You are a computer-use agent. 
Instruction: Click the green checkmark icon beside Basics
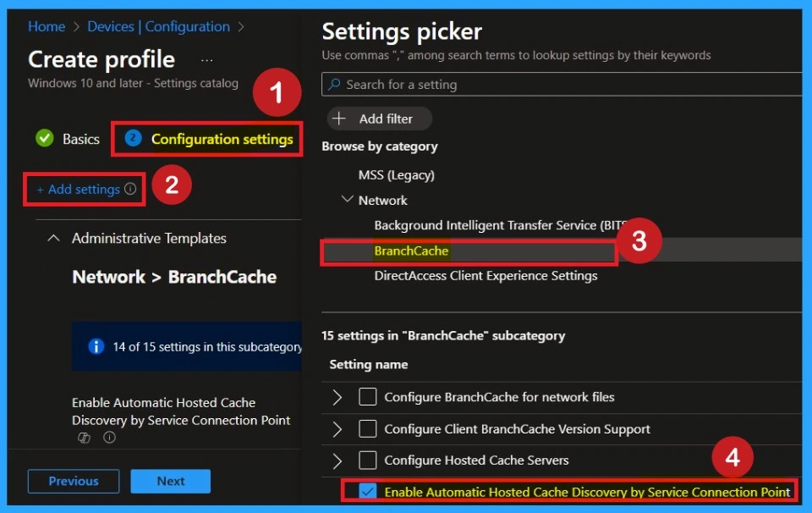coord(45,139)
